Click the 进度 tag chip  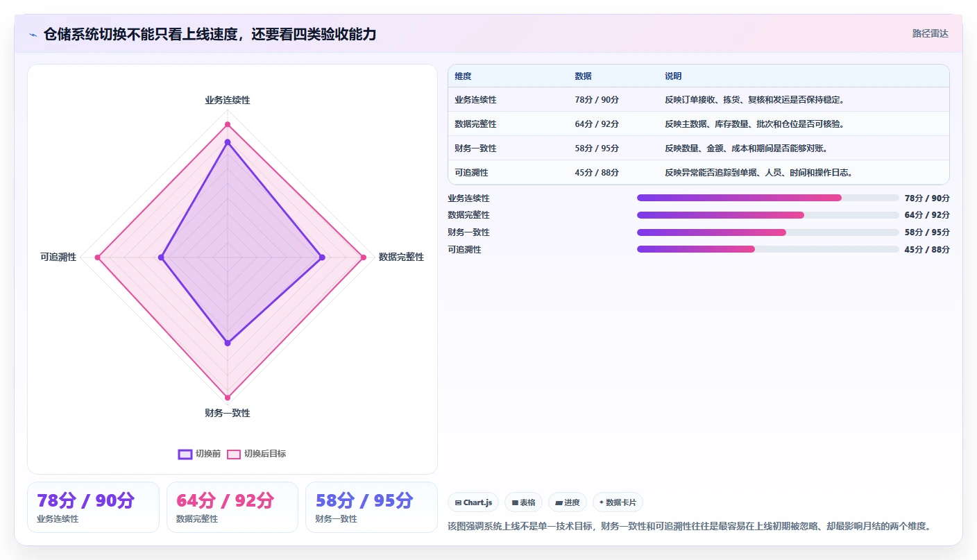point(568,502)
